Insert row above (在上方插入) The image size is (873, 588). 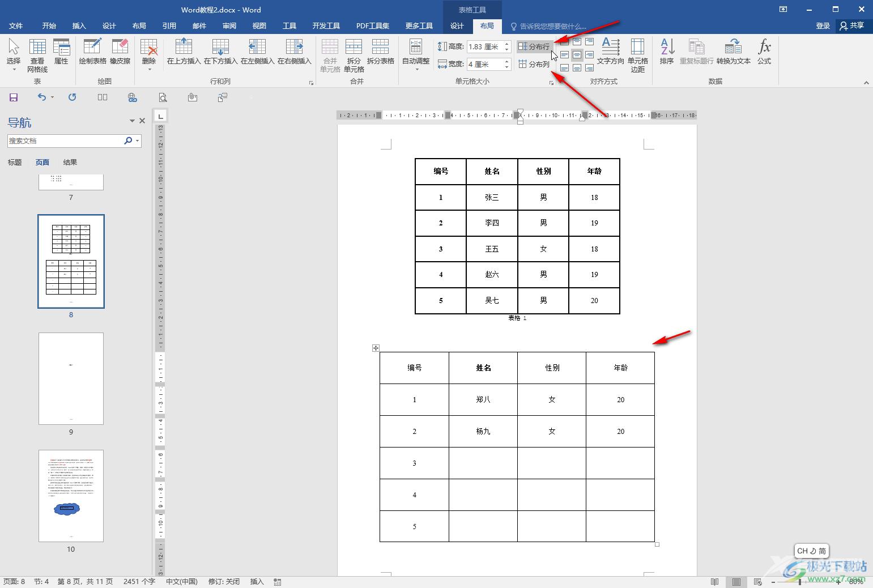pos(184,52)
